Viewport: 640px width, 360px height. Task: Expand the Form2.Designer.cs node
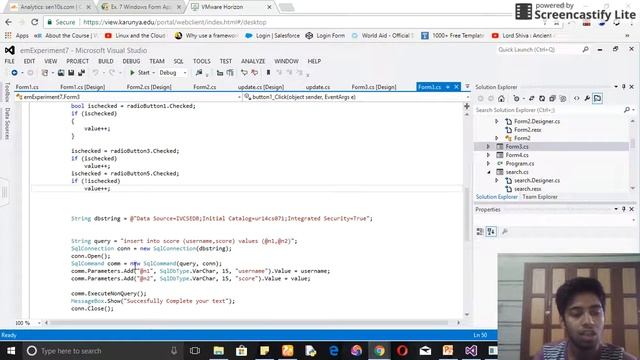click(497, 121)
